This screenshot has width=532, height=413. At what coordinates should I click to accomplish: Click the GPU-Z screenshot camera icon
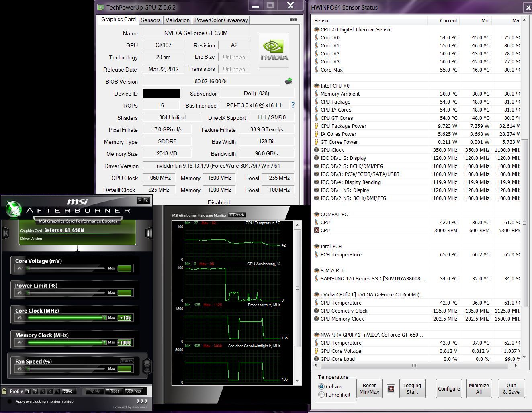pos(293,20)
